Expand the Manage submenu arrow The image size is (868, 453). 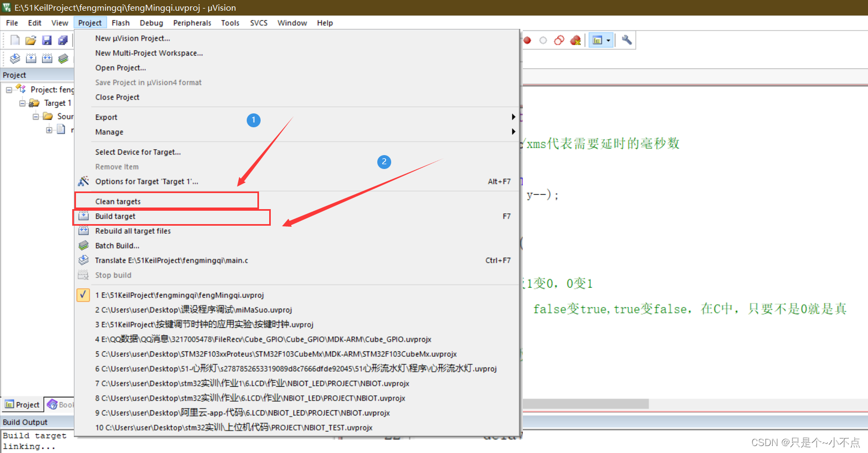point(513,132)
